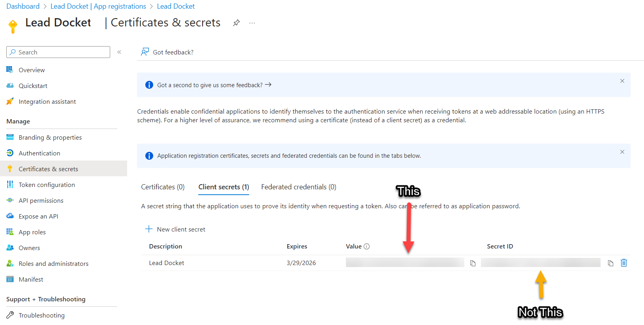This screenshot has height=325, width=644.
Task: Open the more options ellipsis in header
Action: point(252,23)
